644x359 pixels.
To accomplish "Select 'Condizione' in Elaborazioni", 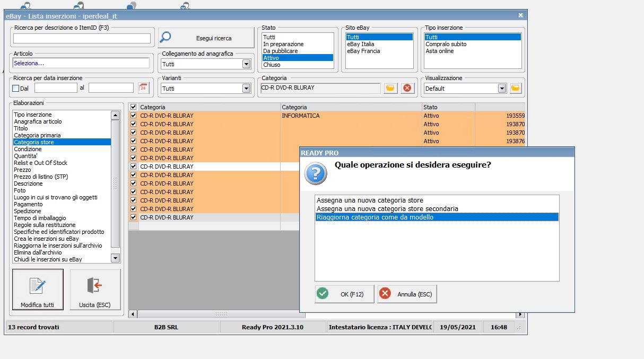I will coord(62,149).
